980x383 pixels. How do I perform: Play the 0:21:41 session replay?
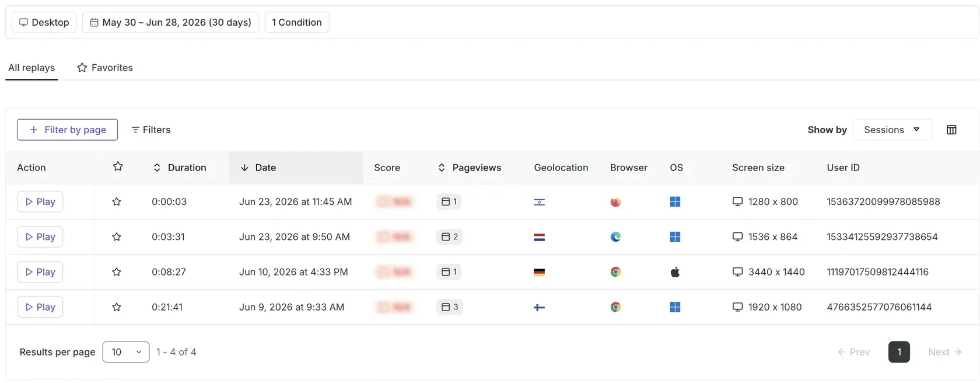coord(40,307)
